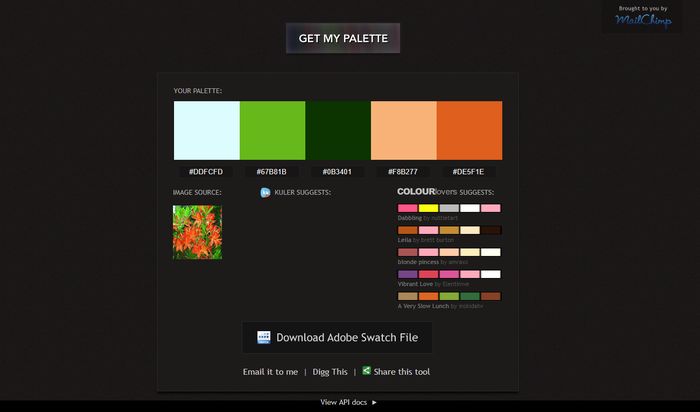Click Share this tool link
The image size is (700, 412).
pyautogui.click(x=402, y=372)
